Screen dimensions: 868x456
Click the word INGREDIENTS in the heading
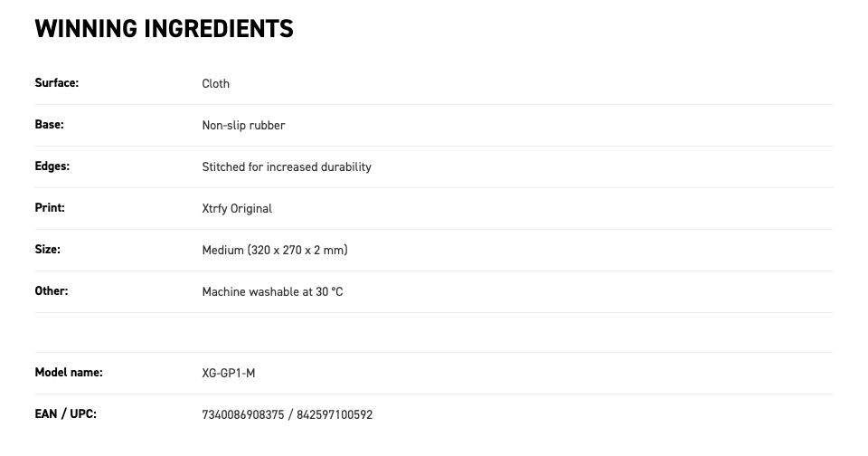click(219, 29)
